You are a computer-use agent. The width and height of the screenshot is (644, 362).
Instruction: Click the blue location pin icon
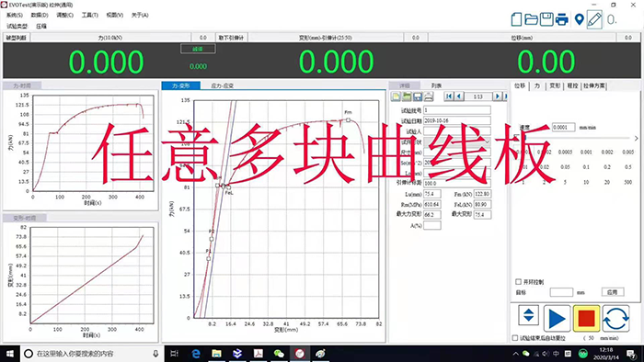pyautogui.click(x=579, y=19)
